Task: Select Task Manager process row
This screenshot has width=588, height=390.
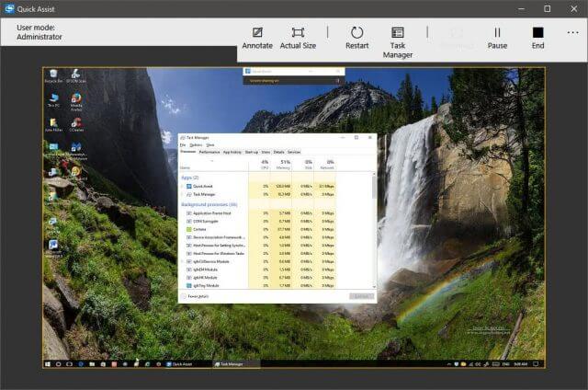Action: 257,194
